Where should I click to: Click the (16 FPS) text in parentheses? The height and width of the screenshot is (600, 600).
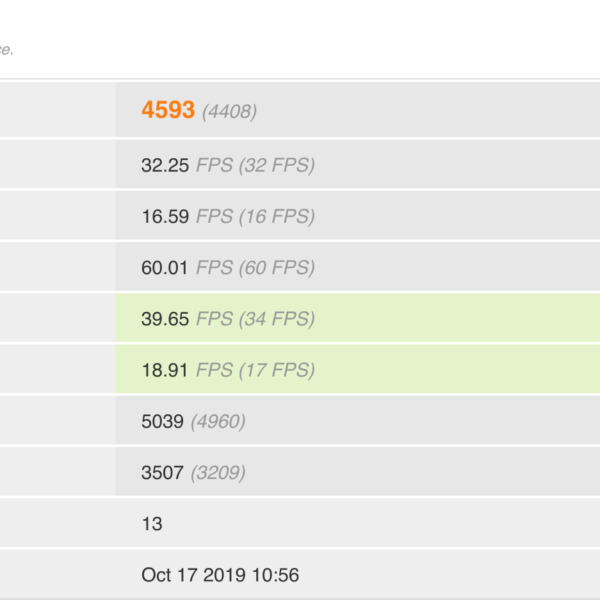tap(277, 216)
